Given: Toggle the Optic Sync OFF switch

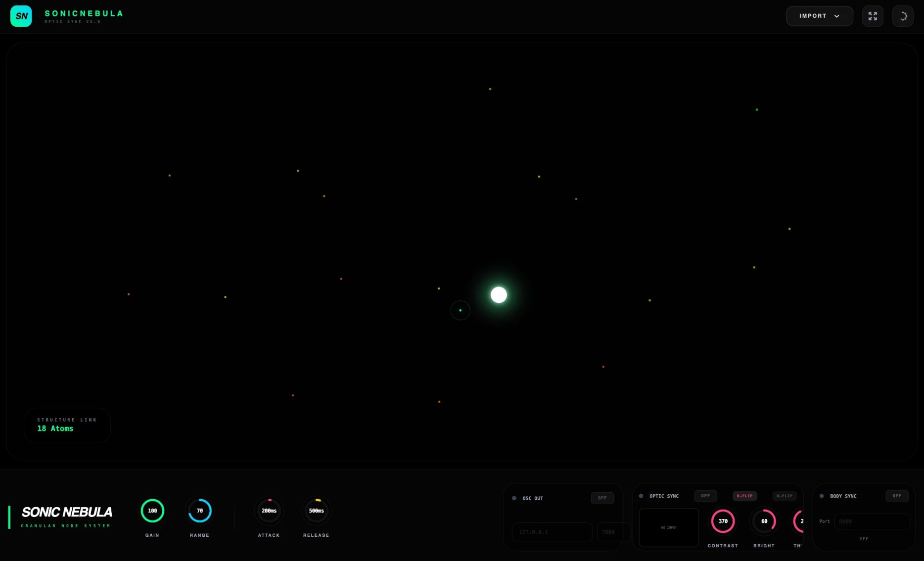Looking at the screenshot, I should (705, 496).
